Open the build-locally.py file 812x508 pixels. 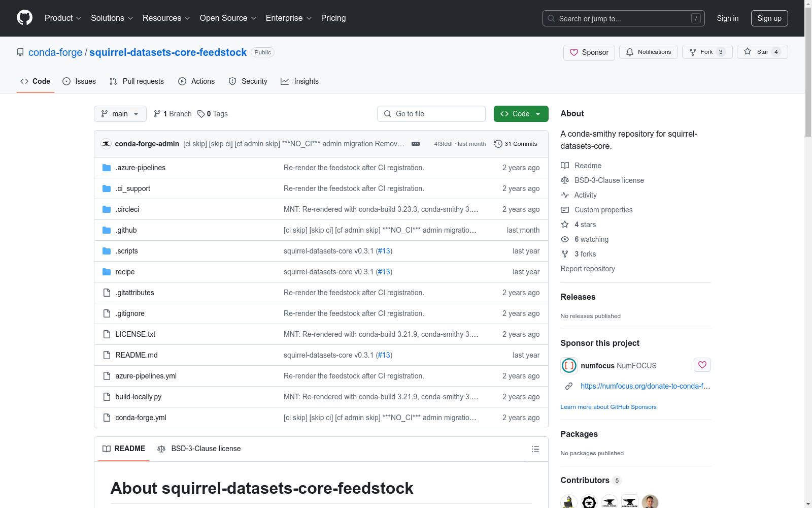139,397
